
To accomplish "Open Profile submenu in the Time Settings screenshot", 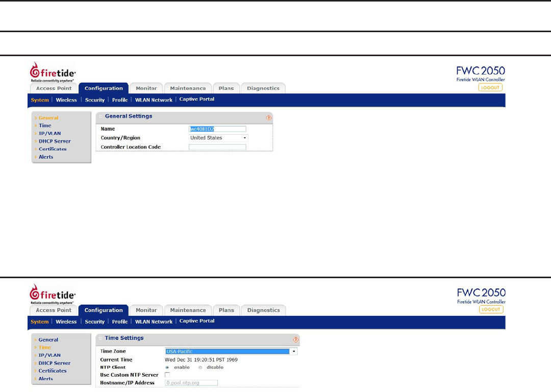I will (x=120, y=322).
